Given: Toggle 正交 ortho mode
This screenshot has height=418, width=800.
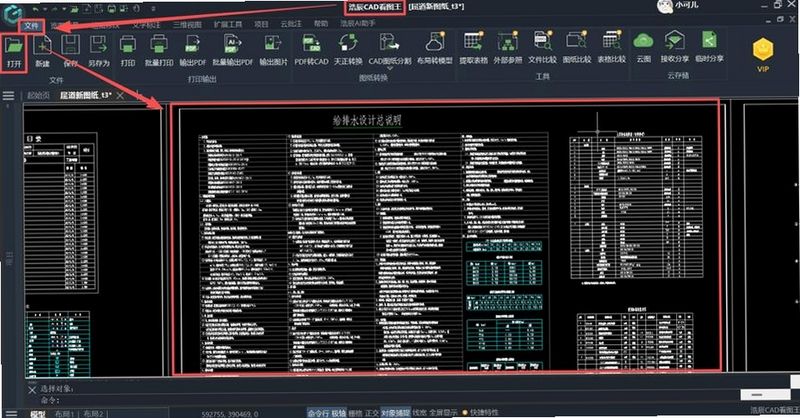Looking at the screenshot, I should tap(372, 412).
